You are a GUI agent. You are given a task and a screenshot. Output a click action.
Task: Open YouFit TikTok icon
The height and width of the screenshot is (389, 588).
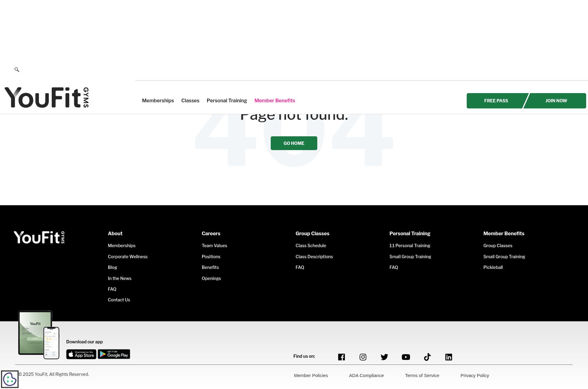click(427, 357)
